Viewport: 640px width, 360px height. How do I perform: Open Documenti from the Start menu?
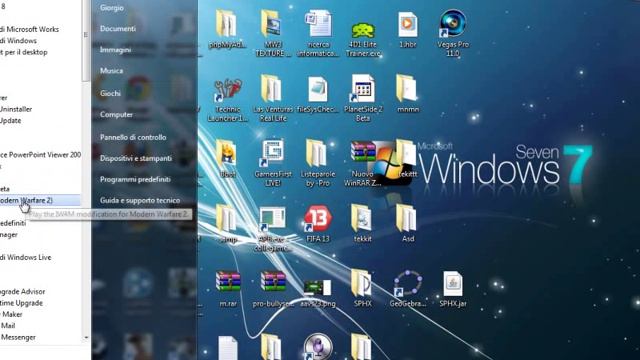tap(118, 29)
